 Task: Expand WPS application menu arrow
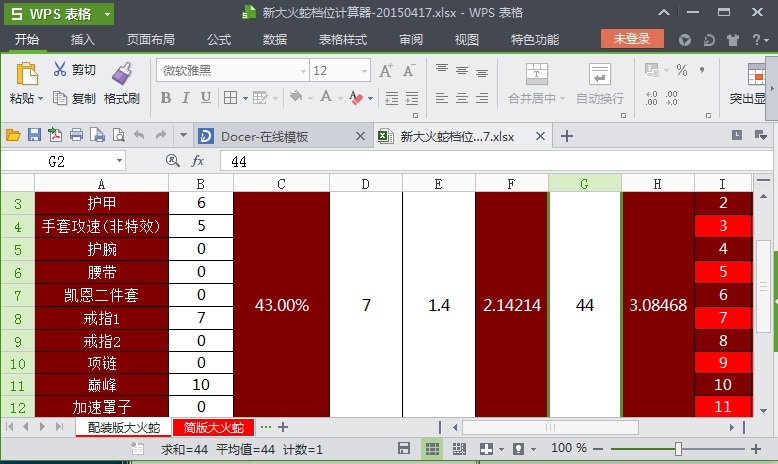click(107, 14)
